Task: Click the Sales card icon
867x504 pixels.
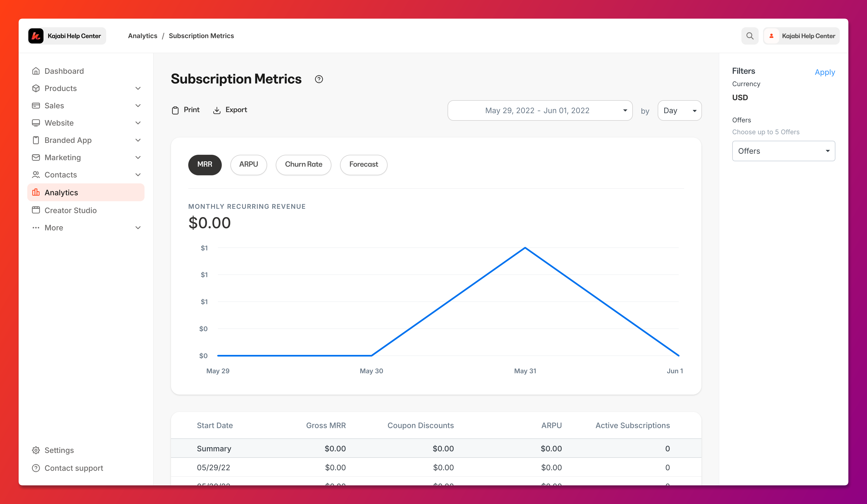Action: 36,106
